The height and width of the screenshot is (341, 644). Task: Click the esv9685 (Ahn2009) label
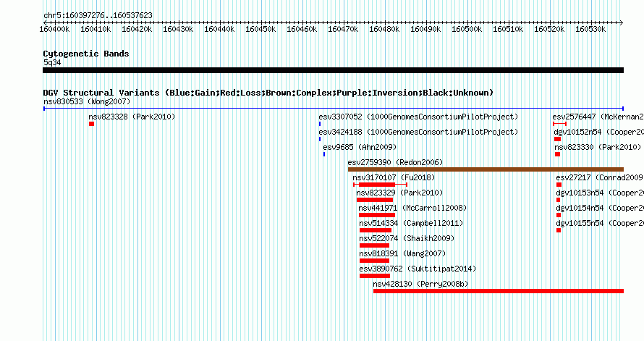pos(360,147)
